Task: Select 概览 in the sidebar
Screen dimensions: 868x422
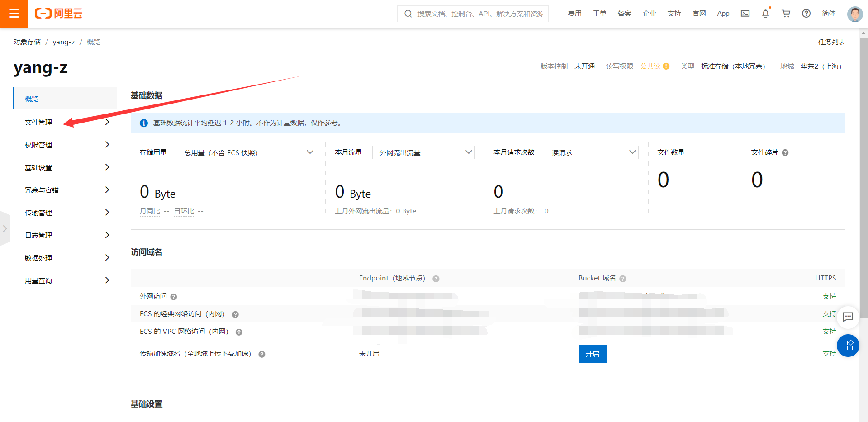Action: coord(65,98)
